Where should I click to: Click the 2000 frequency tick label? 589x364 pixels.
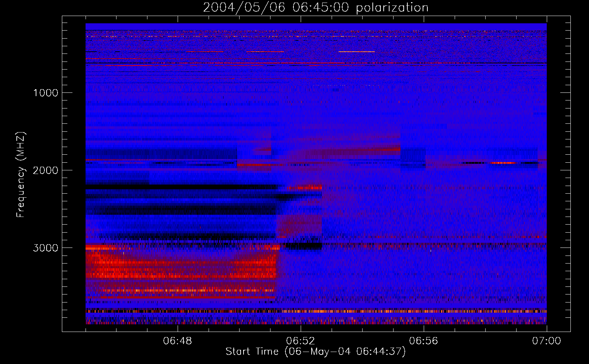(46, 170)
